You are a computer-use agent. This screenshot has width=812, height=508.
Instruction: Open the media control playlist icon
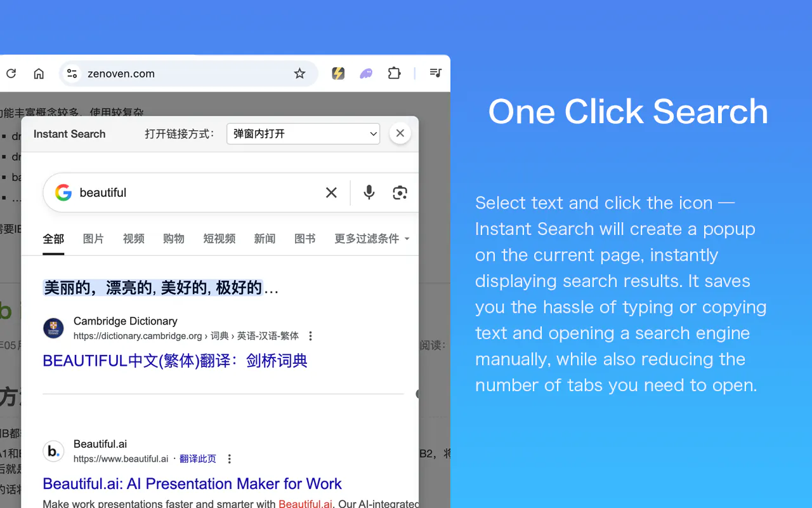pyautogui.click(x=435, y=73)
